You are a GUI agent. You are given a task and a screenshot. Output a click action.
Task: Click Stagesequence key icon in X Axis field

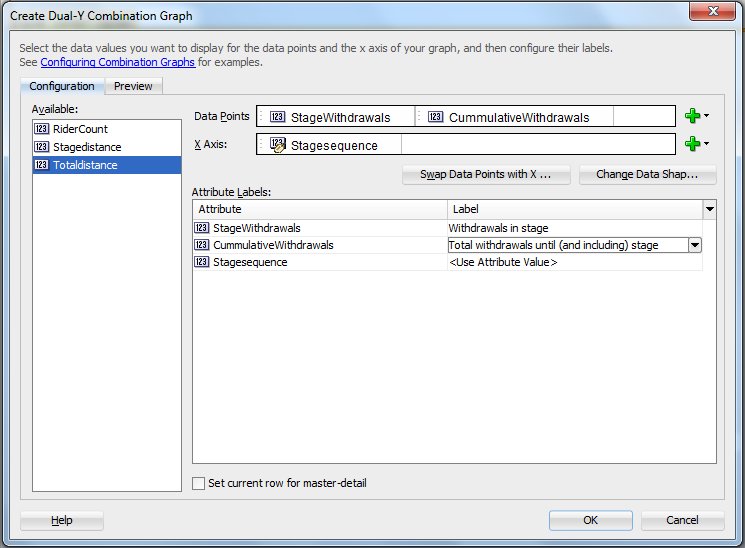tap(278, 145)
